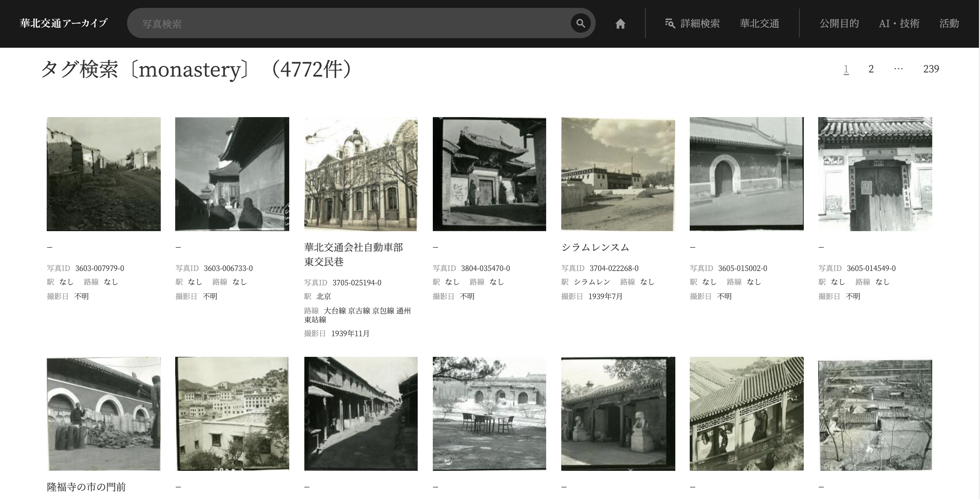Open the photo 3603-007979-0 thumbnail
The height and width of the screenshot is (499, 980).
pyautogui.click(x=103, y=174)
